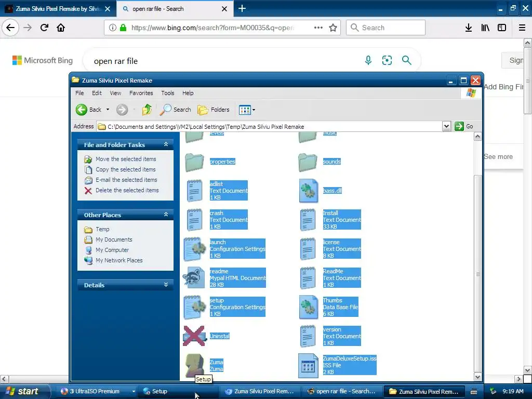The height and width of the screenshot is (399, 532).
Task: Select the version text document icon
Action: [x=308, y=336]
